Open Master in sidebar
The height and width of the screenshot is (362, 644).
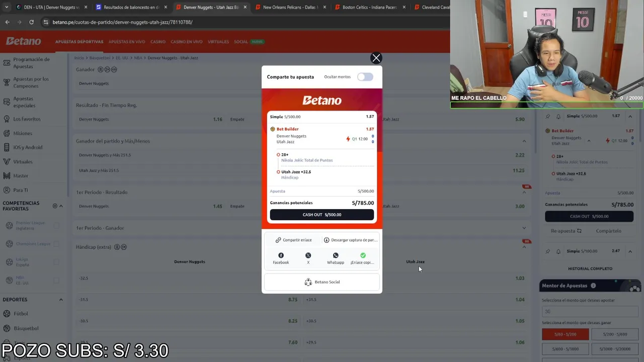pyautogui.click(x=21, y=175)
